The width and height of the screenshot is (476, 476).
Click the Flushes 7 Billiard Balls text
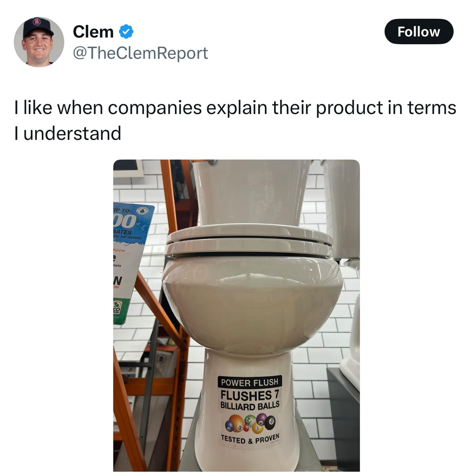click(250, 400)
